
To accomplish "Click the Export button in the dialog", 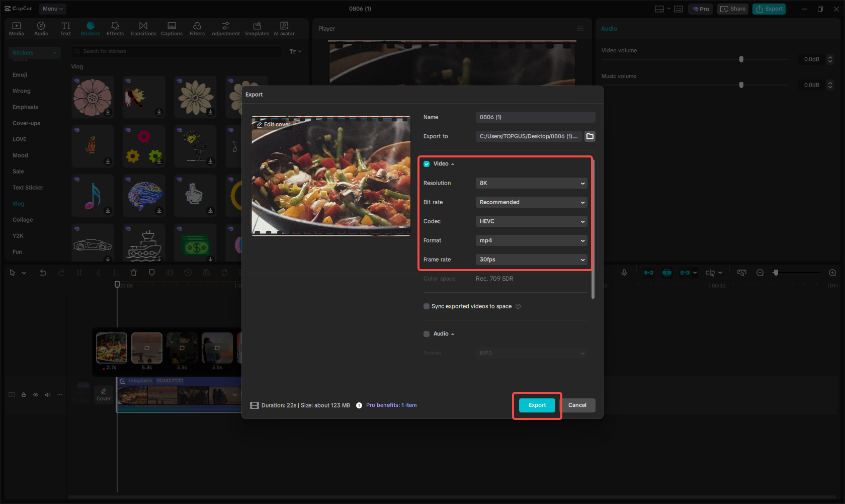I will point(537,405).
